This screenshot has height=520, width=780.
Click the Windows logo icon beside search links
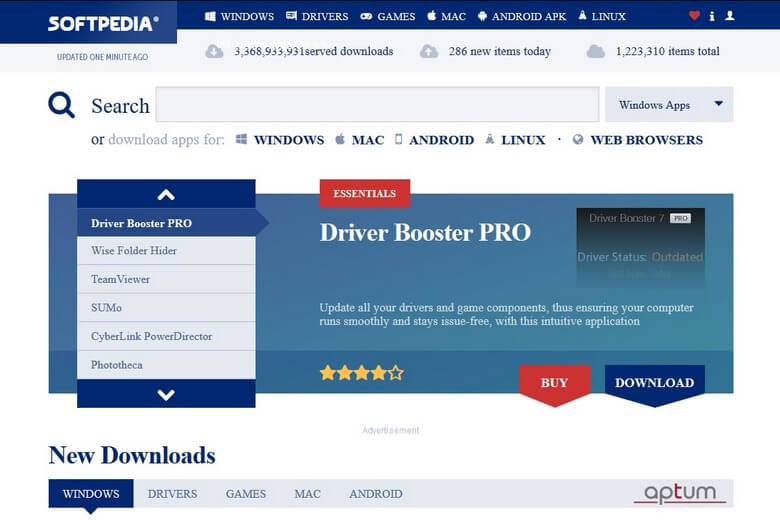pos(241,140)
